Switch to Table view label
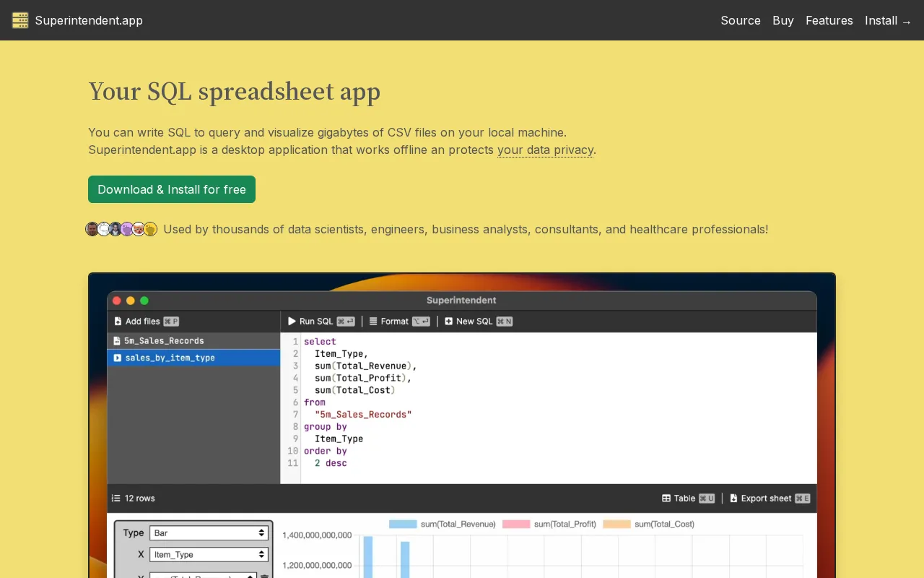 tap(684, 499)
